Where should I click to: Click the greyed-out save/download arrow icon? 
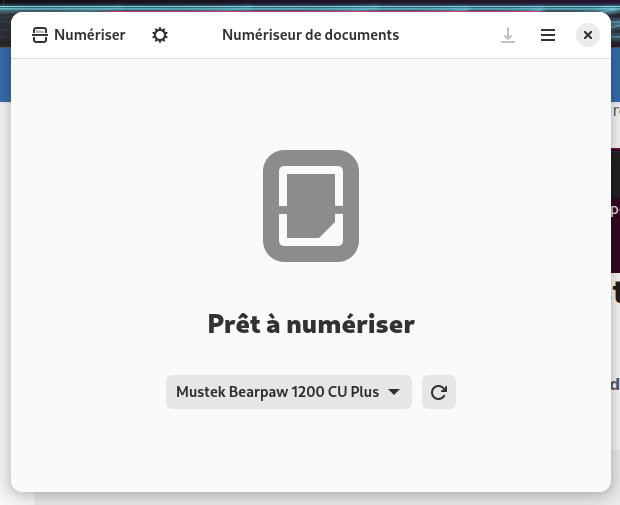coord(508,35)
